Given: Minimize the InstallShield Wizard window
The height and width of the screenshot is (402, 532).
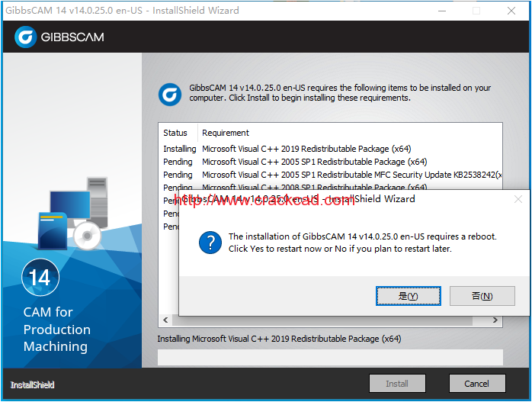Looking at the screenshot, I should pos(442,11).
